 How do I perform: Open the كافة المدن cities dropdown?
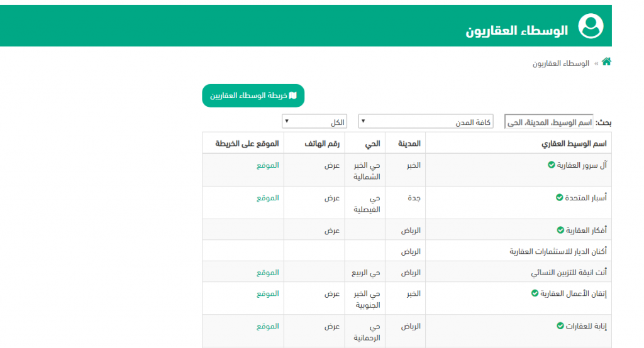[x=426, y=121]
